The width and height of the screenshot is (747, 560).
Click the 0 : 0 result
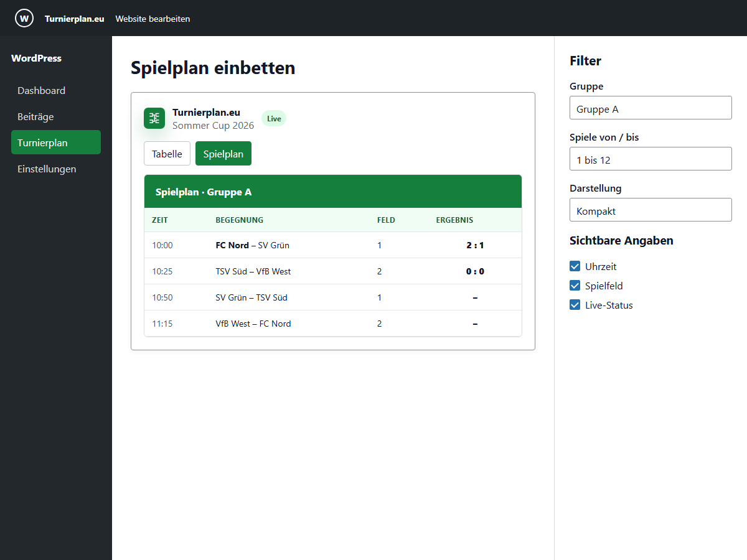tap(475, 271)
